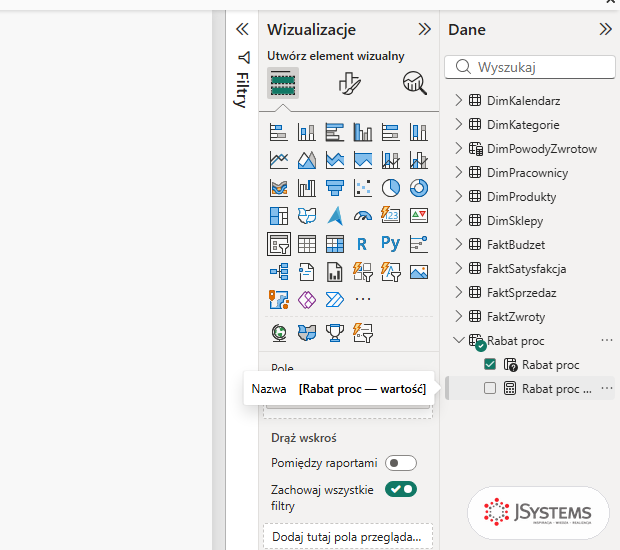Select the Power Apps visual
Image resolution: width=620 pixels, height=550 pixels.
click(x=307, y=300)
